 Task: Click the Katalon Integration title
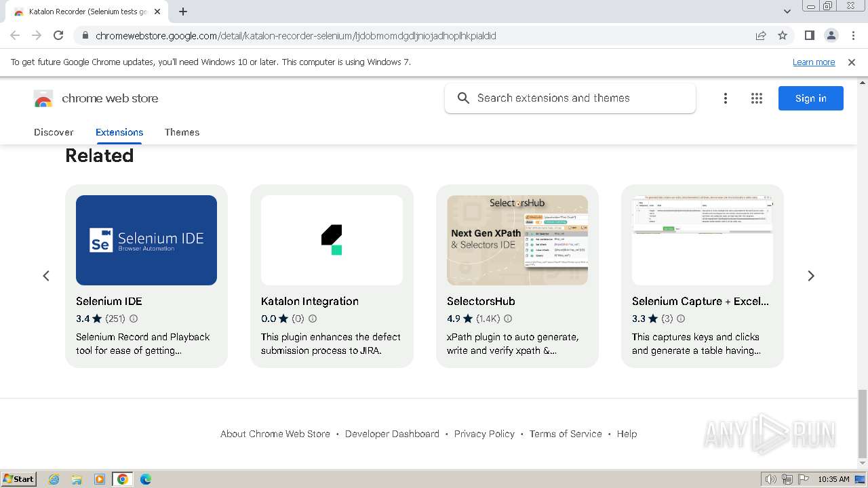pos(310,302)
